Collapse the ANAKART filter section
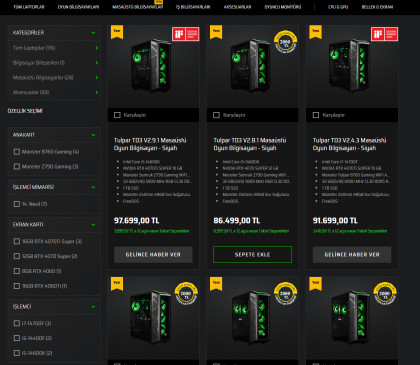 pyautogui.click(x=93, y=135)
